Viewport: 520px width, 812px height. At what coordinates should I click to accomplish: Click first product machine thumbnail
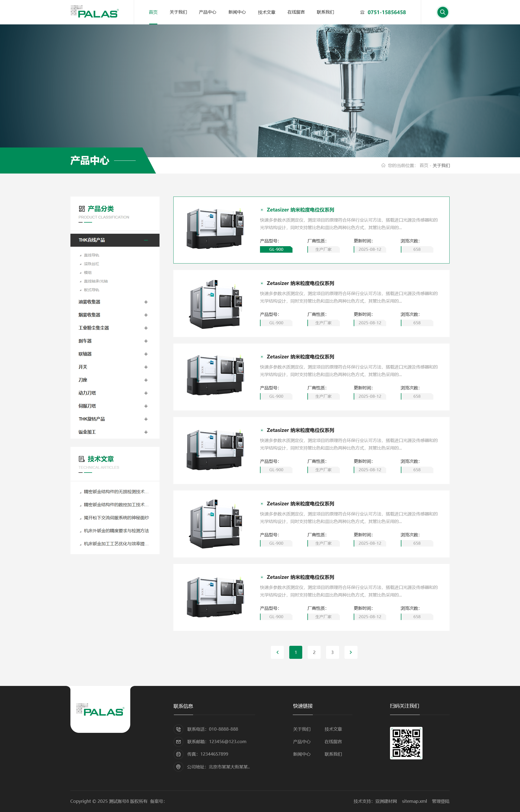click(215, 229)
